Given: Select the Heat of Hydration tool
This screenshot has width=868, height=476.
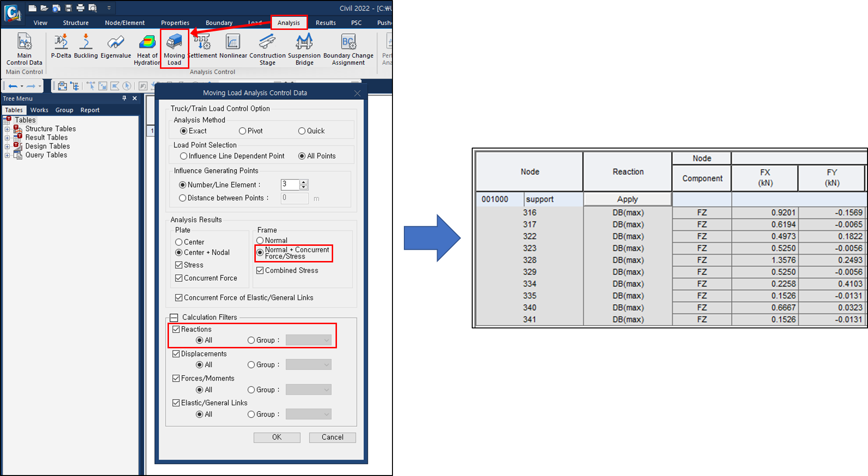Looking at the screenshot, I should tap(147, 47).
